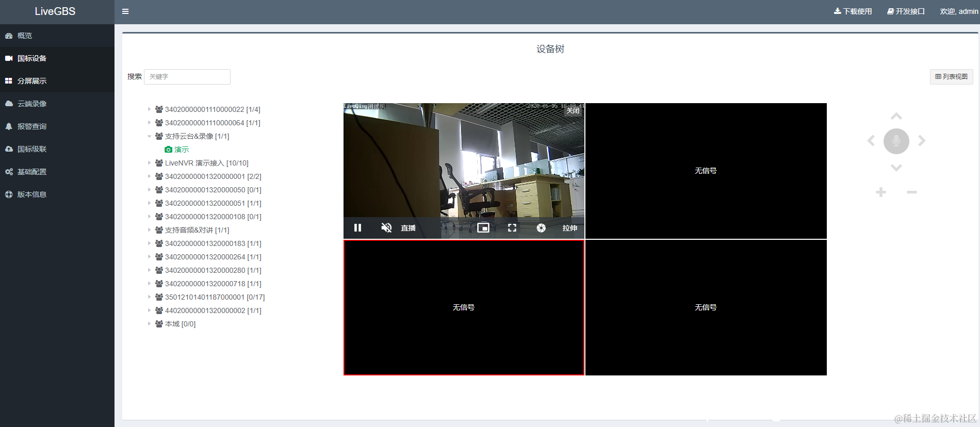Select the top-right no-signal video pane
Screen dimensions: 980x427
point(706,171)
